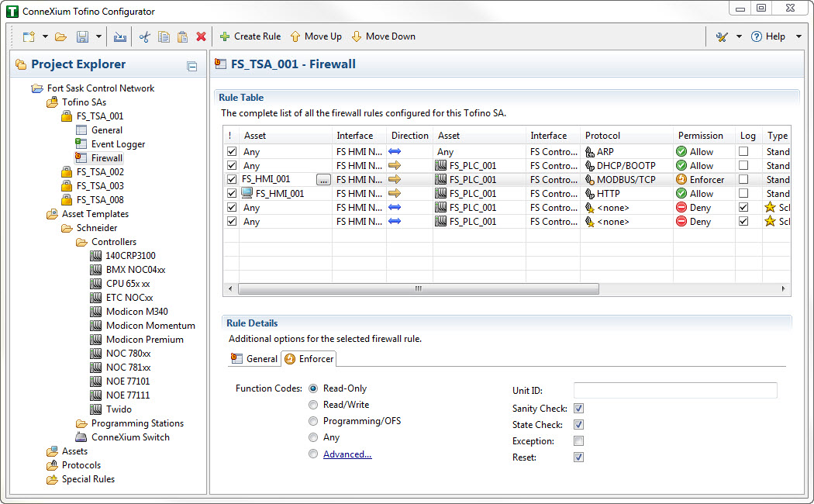Click scrollbar right arrow in rule table
The height and width of the screenshot is (504, 814).
click(783, 288)
